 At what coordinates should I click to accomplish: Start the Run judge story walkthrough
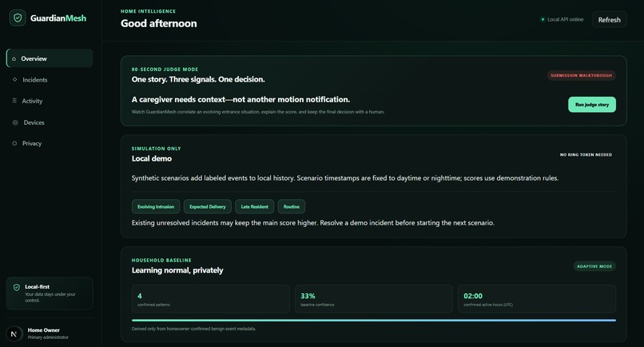592,105
